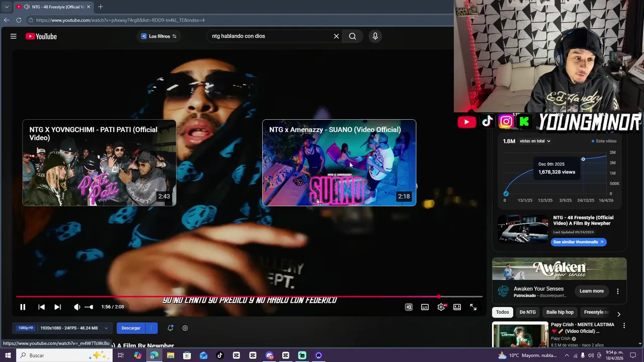Click the browser address bar URL
Viewport: 644px width, 362px height.
120,20
